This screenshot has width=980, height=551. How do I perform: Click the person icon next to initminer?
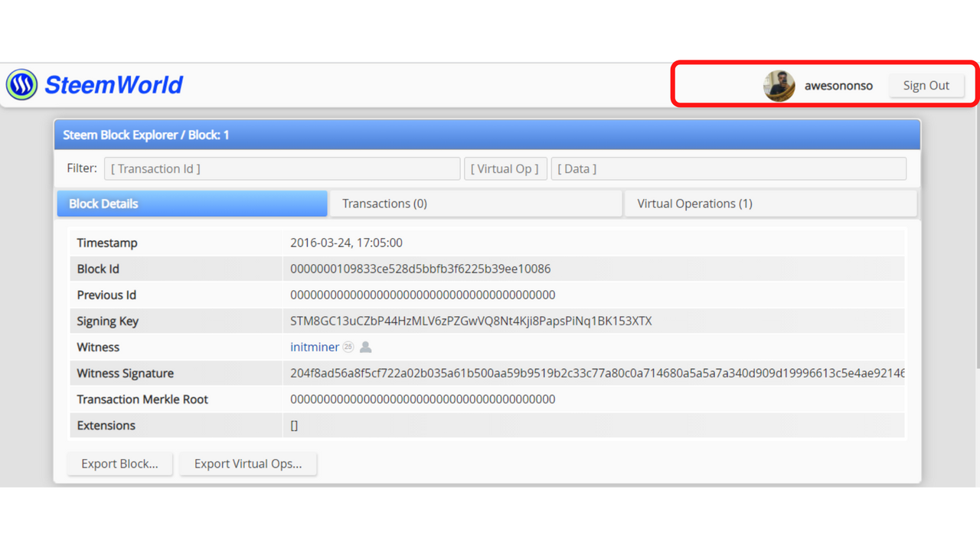point(366,347)
